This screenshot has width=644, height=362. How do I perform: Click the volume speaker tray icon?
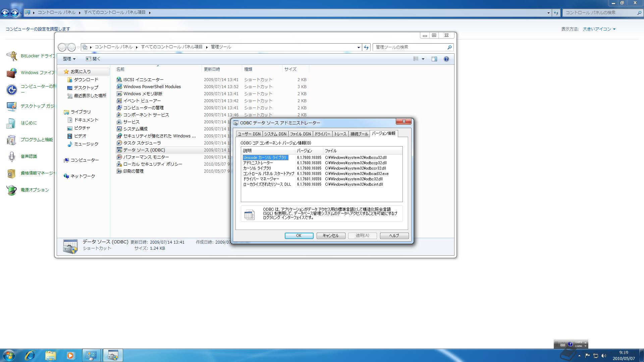coord(604,356)
